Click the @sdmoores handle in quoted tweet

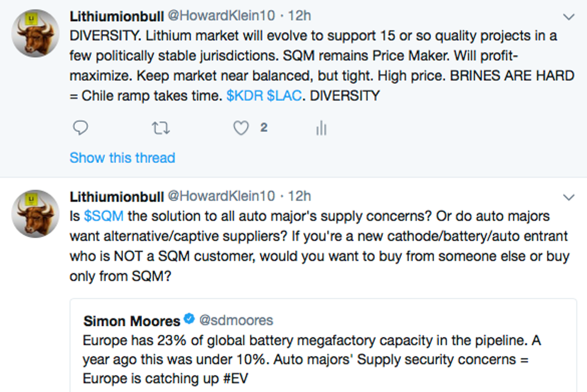(x=235, y=320)
